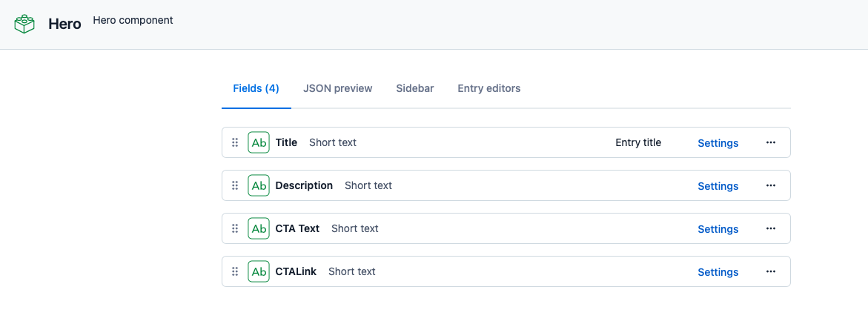Click the drag handle of Title field
The image size is (868, 327).
pyautogui.click(x=235, y=142)
